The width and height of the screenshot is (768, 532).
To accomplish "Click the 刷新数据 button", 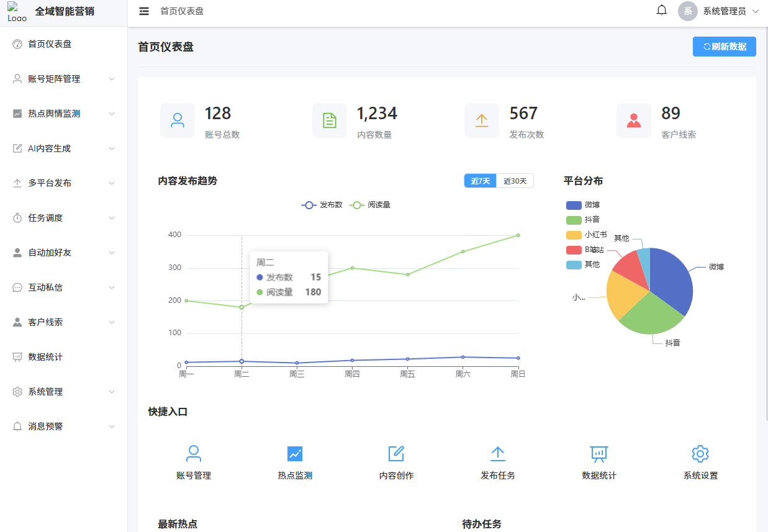I will pyautogui.click(x=724, y=47).
